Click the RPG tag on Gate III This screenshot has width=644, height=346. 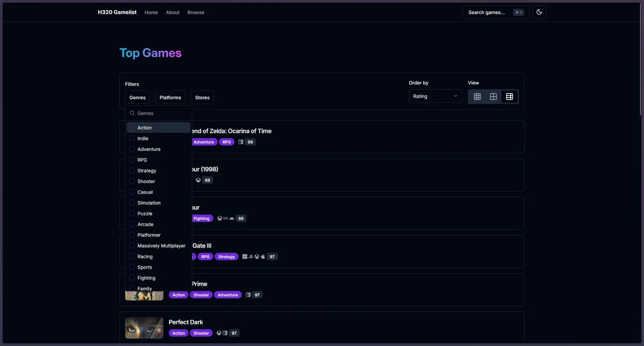point(205,256)
